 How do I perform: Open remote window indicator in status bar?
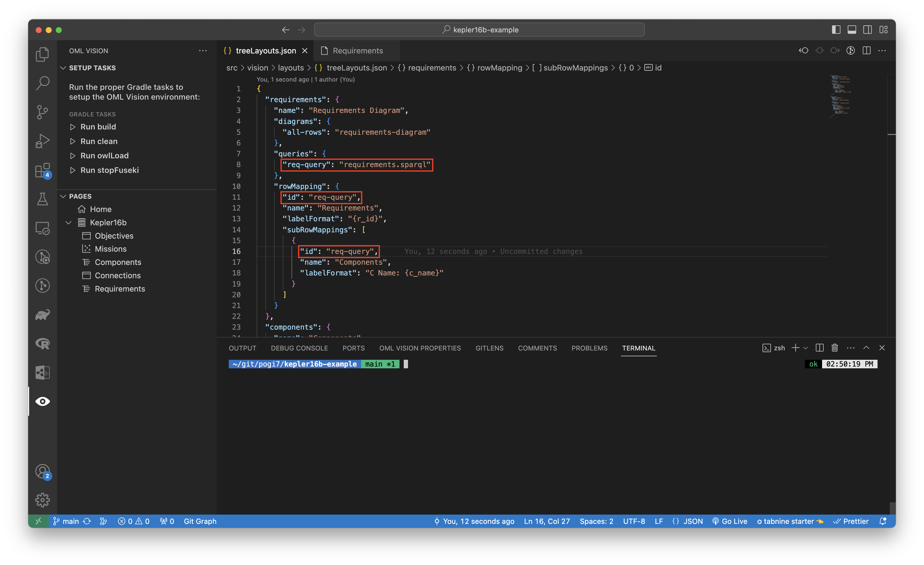pos(38,521)
